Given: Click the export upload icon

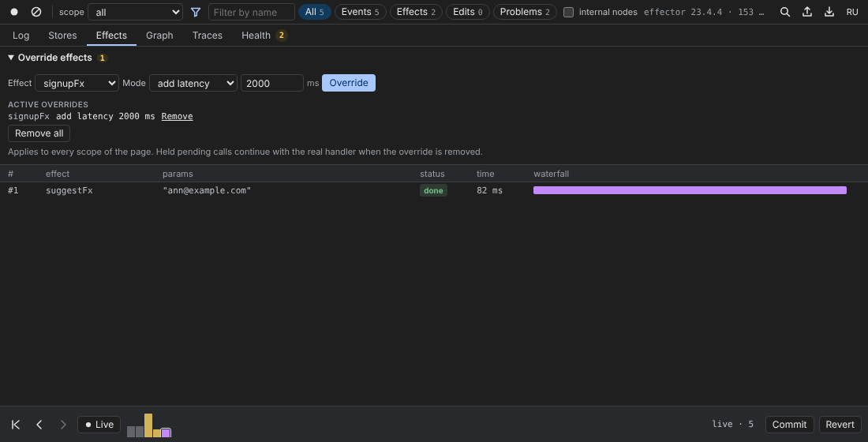Looking at the screenshot, I should (807, 12).
